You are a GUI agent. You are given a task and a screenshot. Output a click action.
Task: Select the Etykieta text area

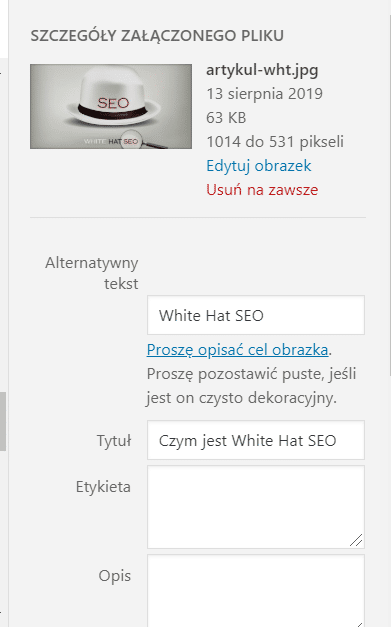coord(256,507)
